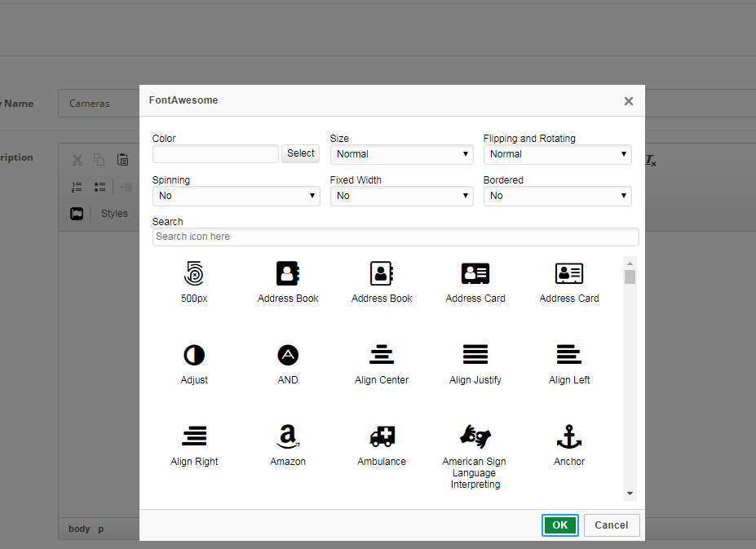Open the Size dropdown
This screenshot has width=756, height=549.
click(x=401, y=154)
